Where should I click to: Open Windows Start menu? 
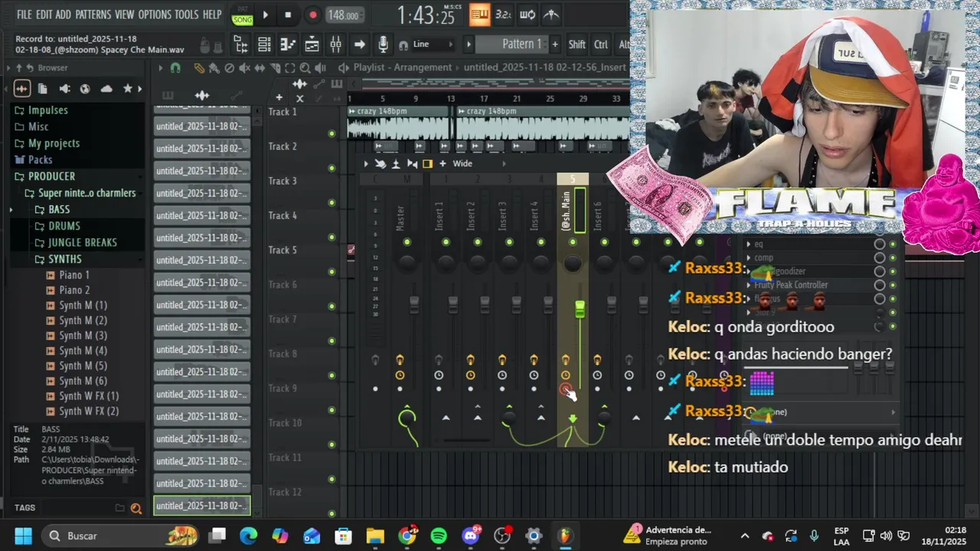click(x=23, y=536)
